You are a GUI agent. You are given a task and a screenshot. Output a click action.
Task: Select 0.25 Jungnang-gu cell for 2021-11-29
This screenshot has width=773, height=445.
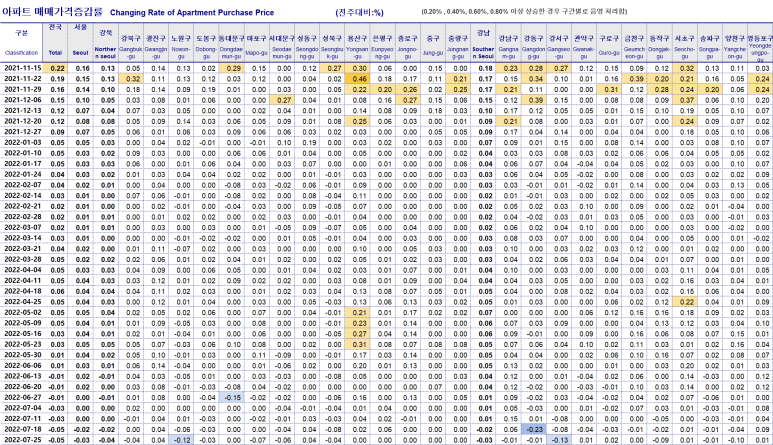pyautogui.click(x=458, y=90)
